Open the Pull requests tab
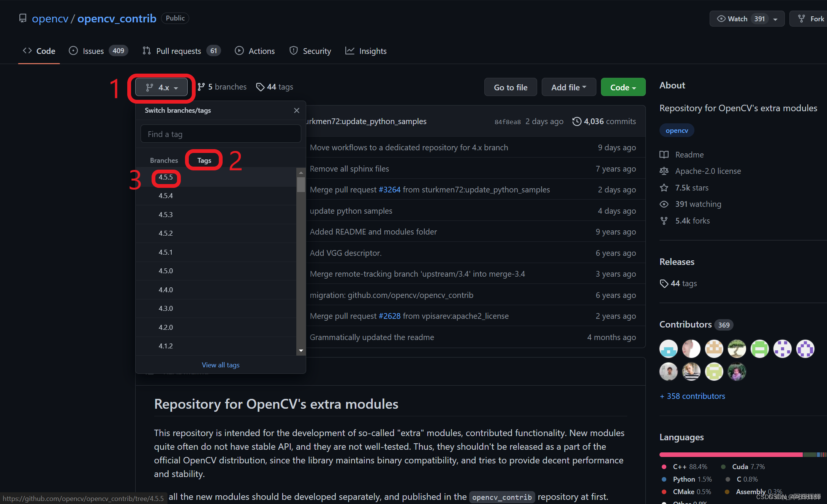Viewport: 827px width, 504px height. (x=179, y=51)
